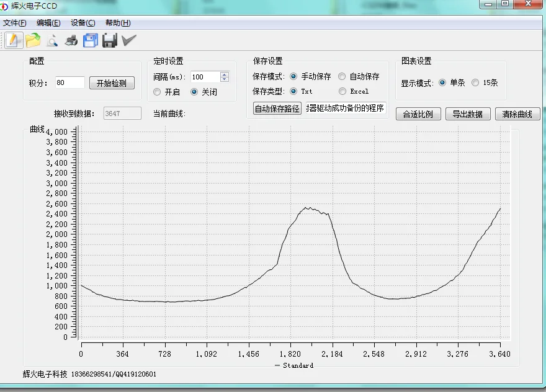Screen dimensions: 546x392
Task: Click the printer icon in toolbar
Action: pos(71,40)
